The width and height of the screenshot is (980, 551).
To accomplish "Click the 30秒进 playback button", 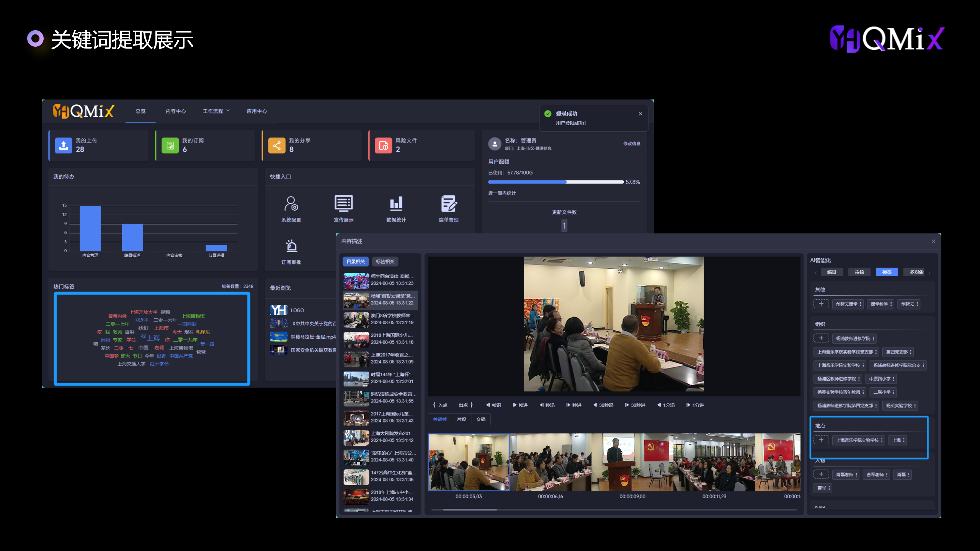I will pos(635,405).
